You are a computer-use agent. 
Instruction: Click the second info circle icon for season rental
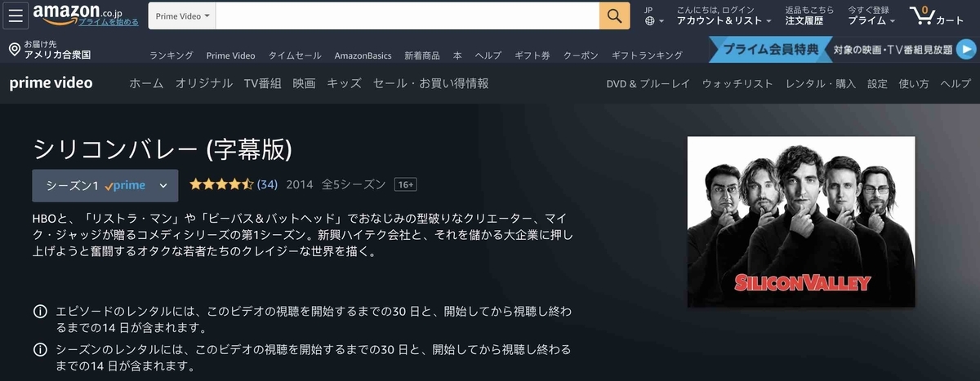pyautogui.click(x=38, y=349)
